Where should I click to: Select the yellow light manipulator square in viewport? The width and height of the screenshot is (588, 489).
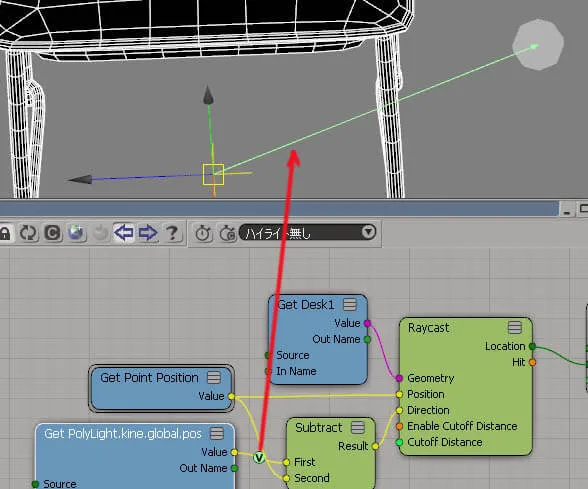(x=213, y=174)
